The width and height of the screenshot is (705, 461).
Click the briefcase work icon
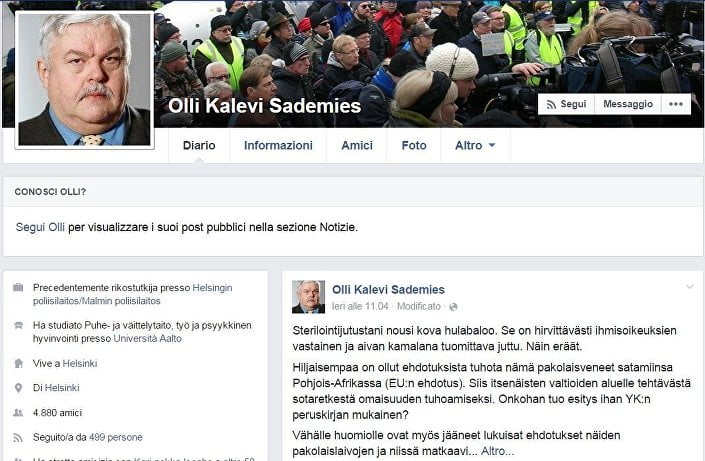tap(18, 287)
